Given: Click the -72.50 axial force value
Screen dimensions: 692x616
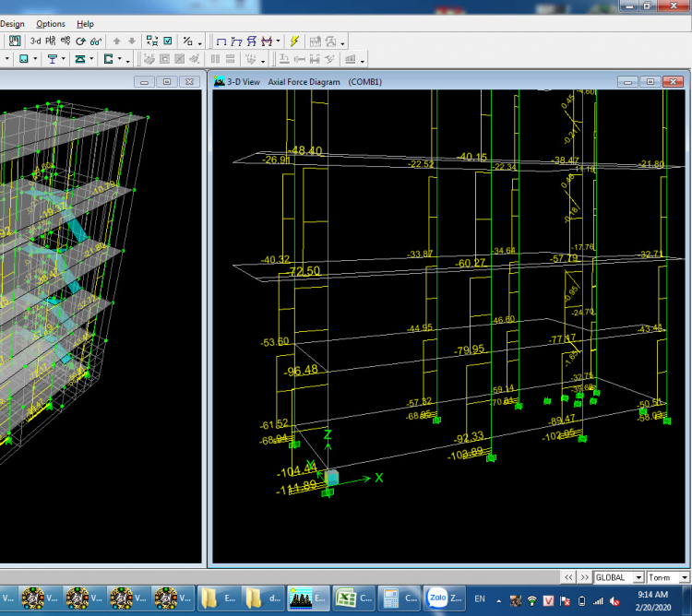Looking at the screenshot, I should tap(304, 271).
